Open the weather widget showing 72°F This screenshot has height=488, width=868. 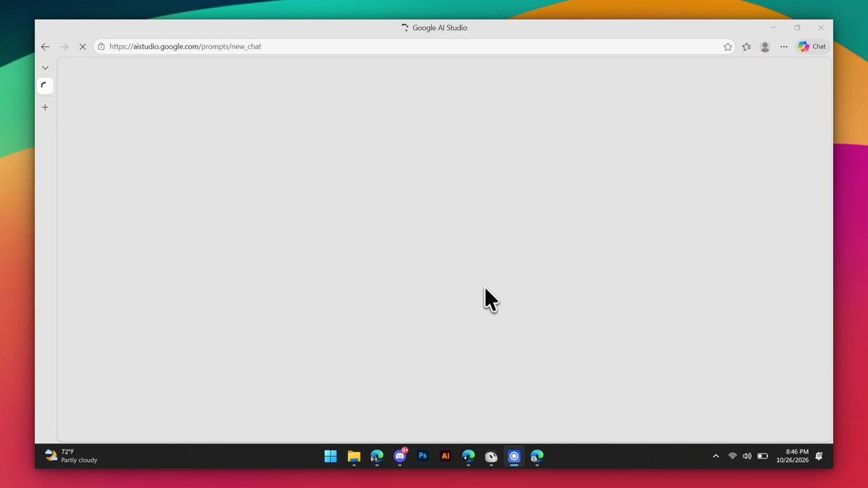coord(71,455)
